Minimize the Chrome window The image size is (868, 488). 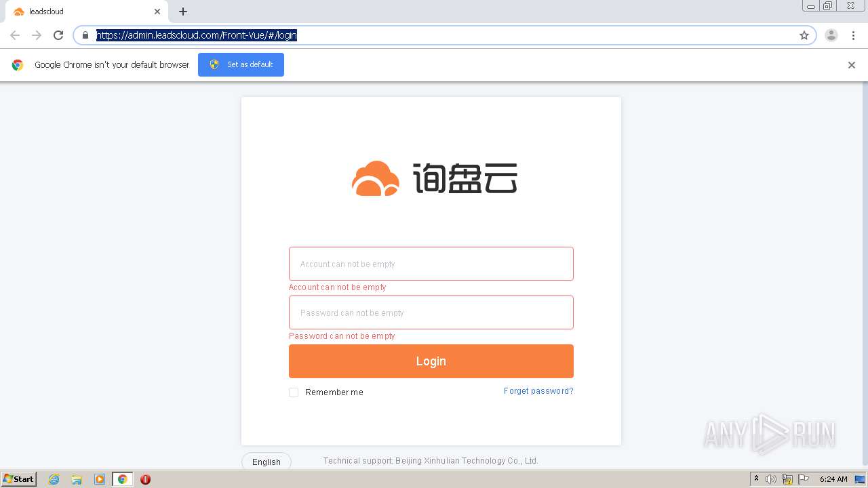810,6
